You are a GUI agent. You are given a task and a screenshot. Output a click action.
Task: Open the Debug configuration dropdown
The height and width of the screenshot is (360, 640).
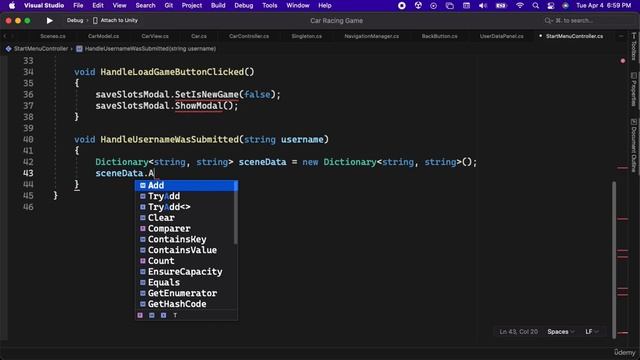click(x=75, y=20)
